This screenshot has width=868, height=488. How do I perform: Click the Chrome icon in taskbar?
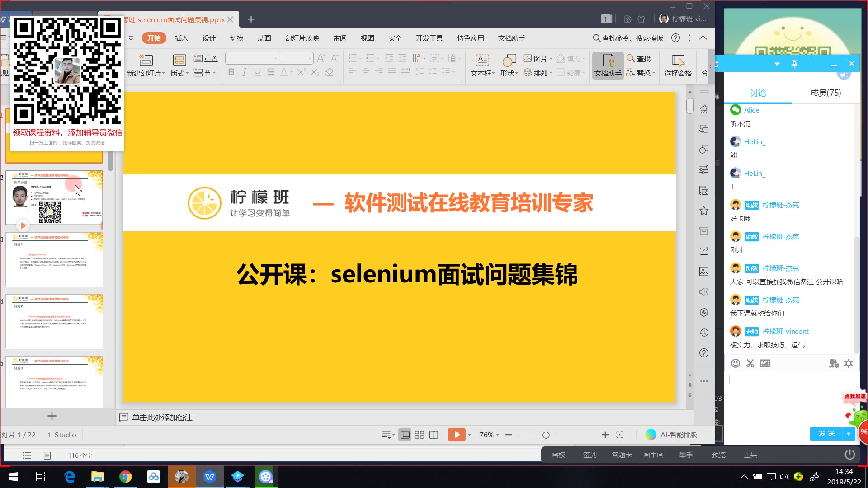point(125,477)
